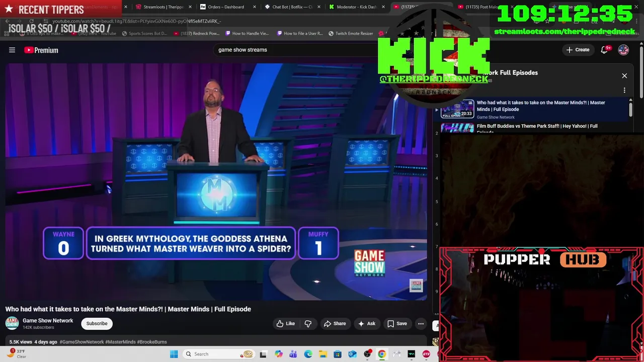
Task: Open more actions beside the Save button
Action: point(421,324)
